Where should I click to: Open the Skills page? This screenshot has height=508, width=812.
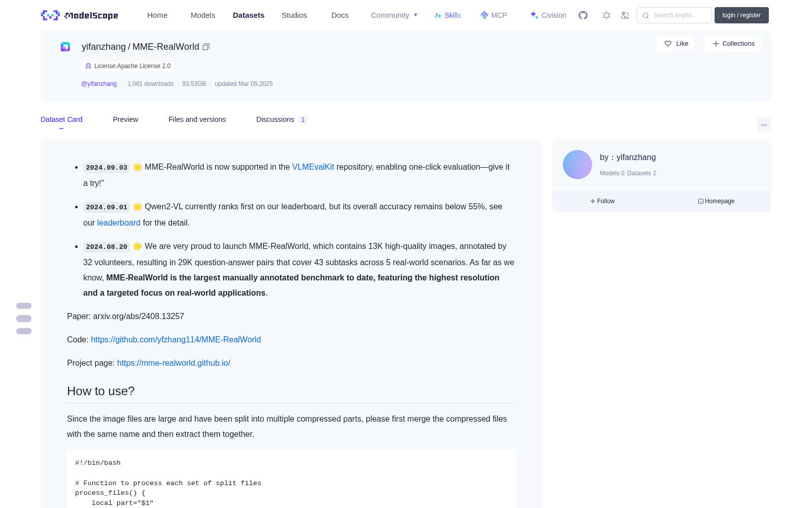coord(448,15)
